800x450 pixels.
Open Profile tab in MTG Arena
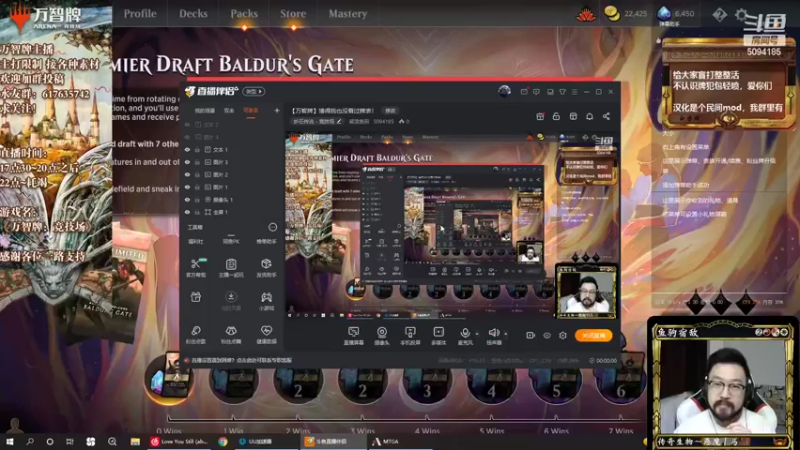[x=140, y=14]
